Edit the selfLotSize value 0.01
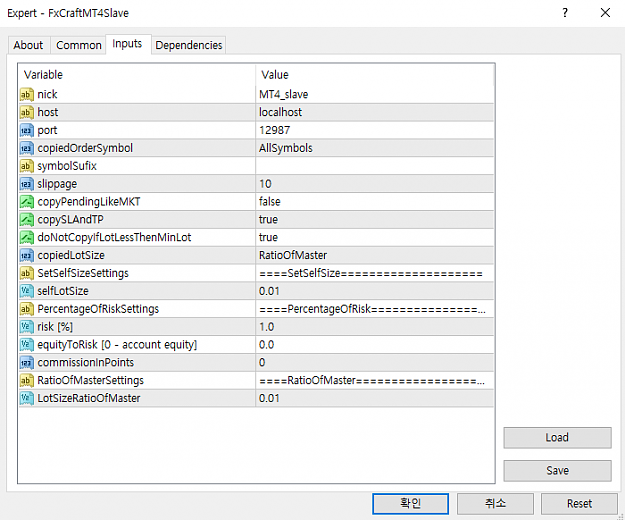625x520 pixels. pyautogui.click(x=374, y=291)
